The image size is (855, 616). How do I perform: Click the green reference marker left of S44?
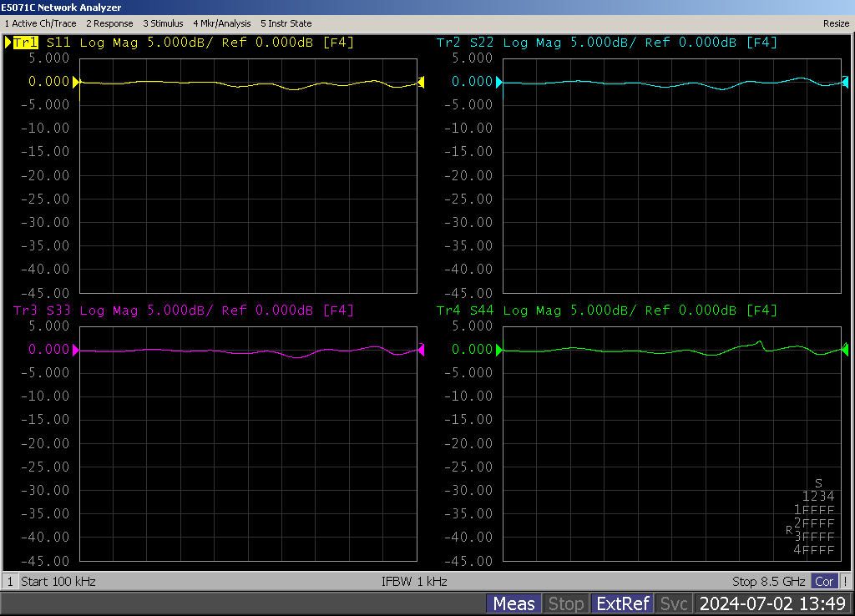click(500, 351)
